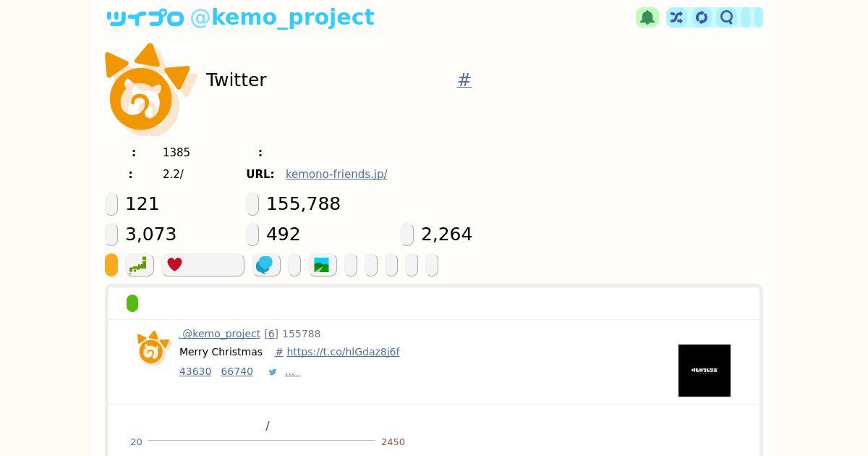Image resolution: width=868 pixels, height=456 pixels.
Task: Select the blue speech bubble tab
Action: [266, 265]
